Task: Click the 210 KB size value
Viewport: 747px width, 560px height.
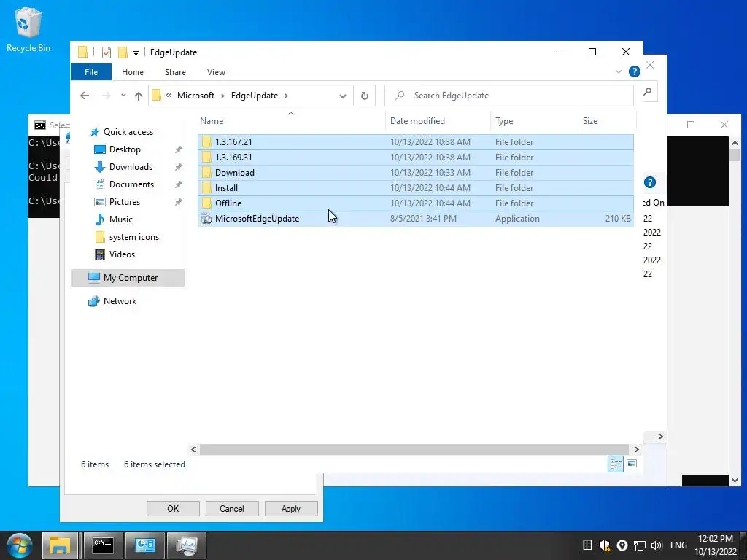Action: (618, 219)
